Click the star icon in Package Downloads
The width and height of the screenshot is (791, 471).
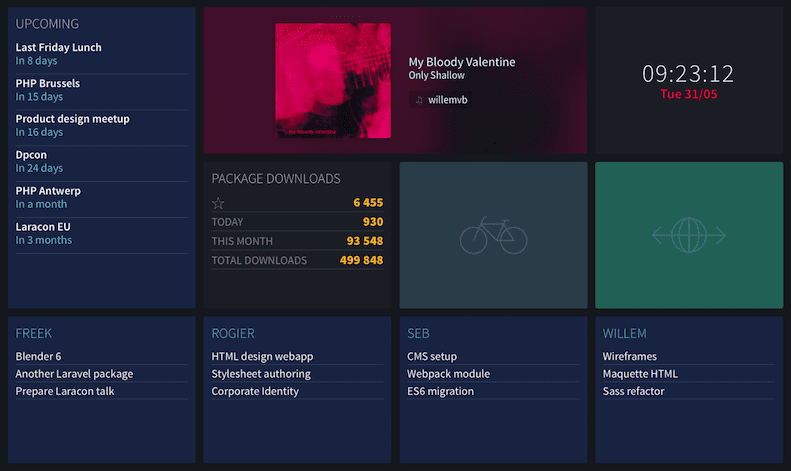pyautogui.click(x=218, y=203)
